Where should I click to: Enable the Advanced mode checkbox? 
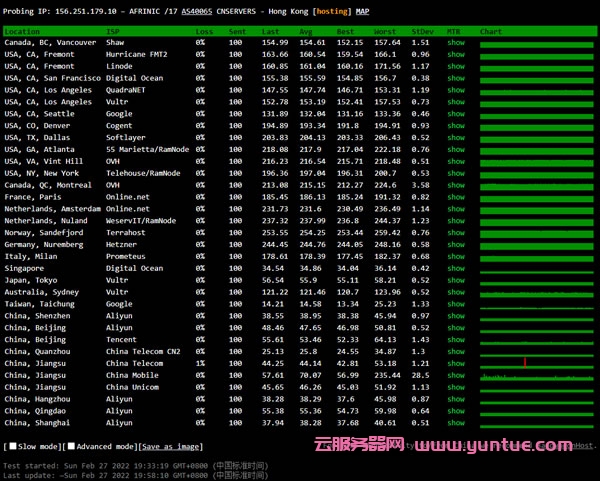(70, 447)
